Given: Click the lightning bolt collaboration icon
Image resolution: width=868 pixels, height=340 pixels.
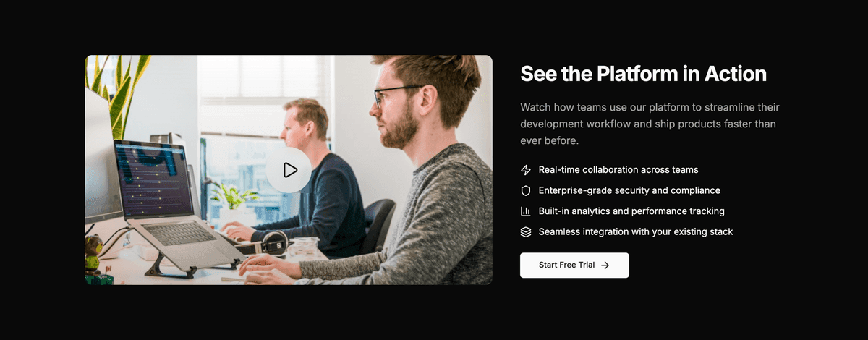Looking at the screenshot, I should tap(526, 170).
